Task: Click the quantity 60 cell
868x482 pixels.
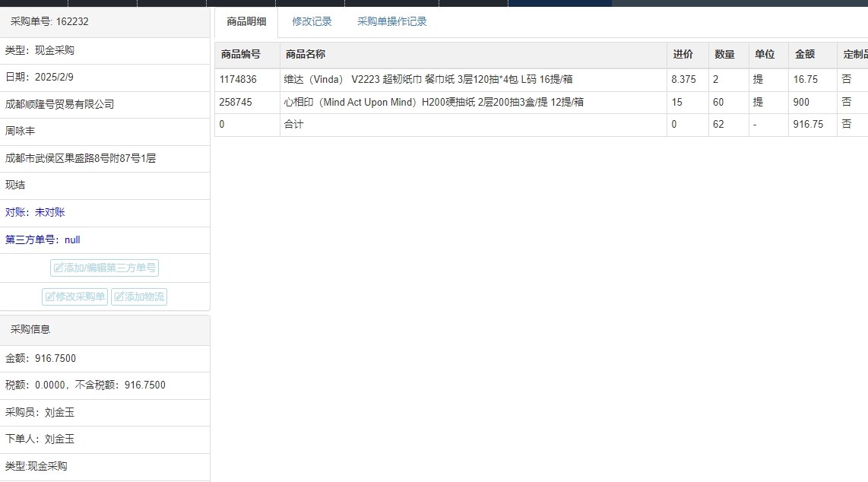Action: coord(728,103)
